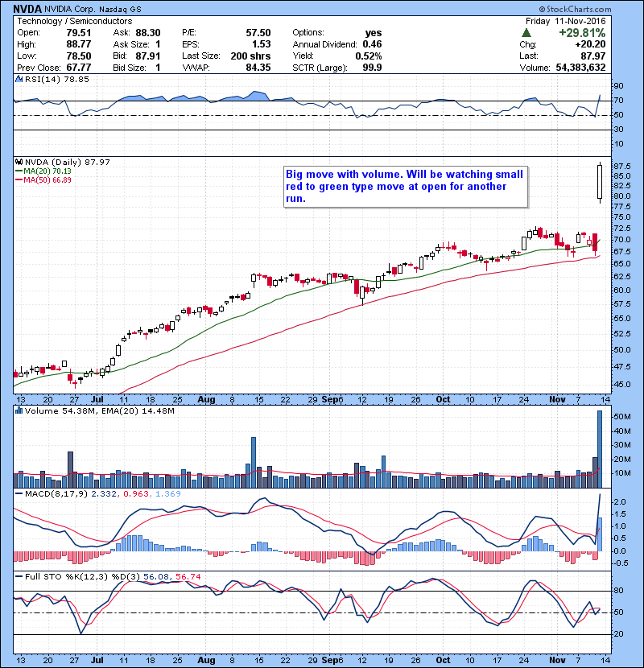Click the 'NVIDIA Corp.' company name
The width and height of the screenshot is (644, 668).
point(69,9)
